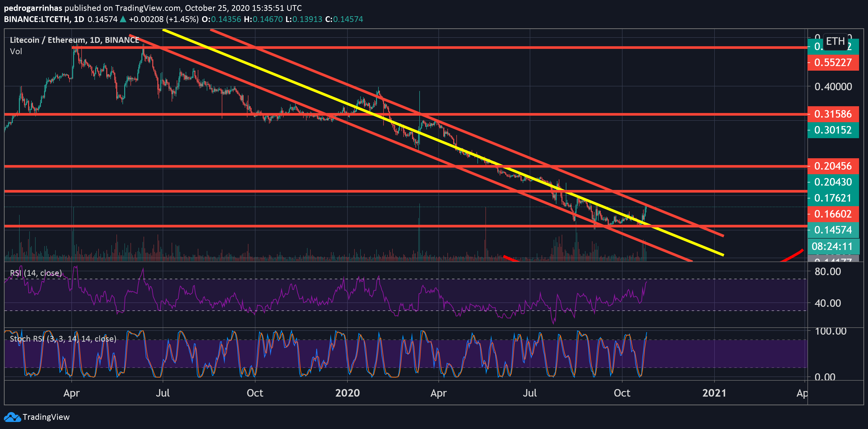
Task: Select the 0.31586 red price label
Action: click(833, 114)
